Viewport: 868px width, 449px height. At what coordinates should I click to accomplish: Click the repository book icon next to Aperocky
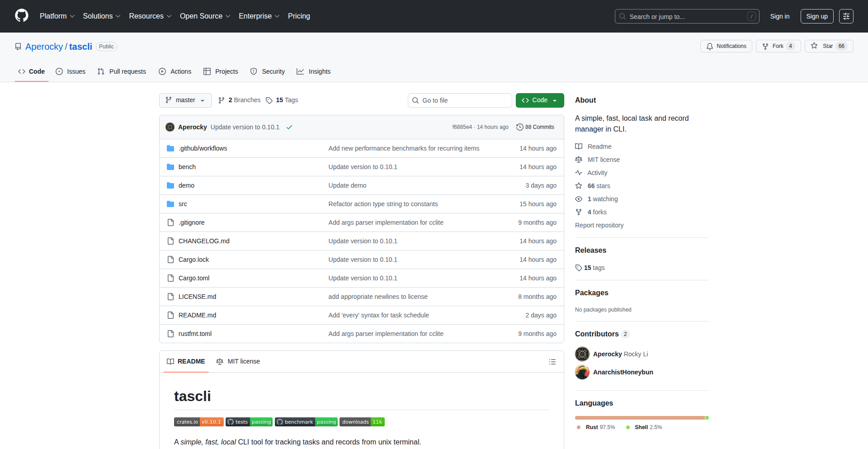tap(18, 47)
